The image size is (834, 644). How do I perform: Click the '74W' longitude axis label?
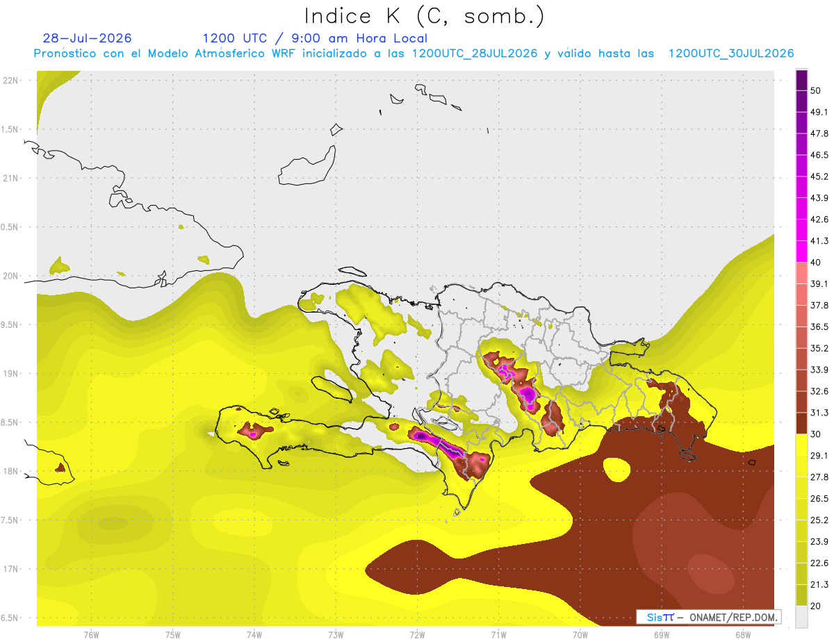tap(254, 634)
